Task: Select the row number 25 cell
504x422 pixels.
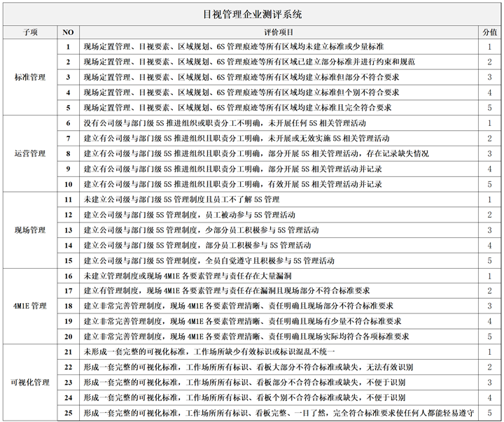Action: 68,413
